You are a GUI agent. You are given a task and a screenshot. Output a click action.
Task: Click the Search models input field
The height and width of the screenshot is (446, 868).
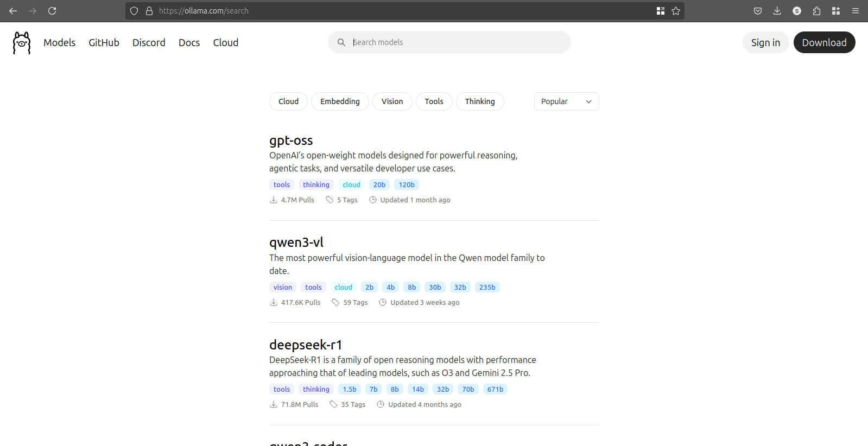456,42
